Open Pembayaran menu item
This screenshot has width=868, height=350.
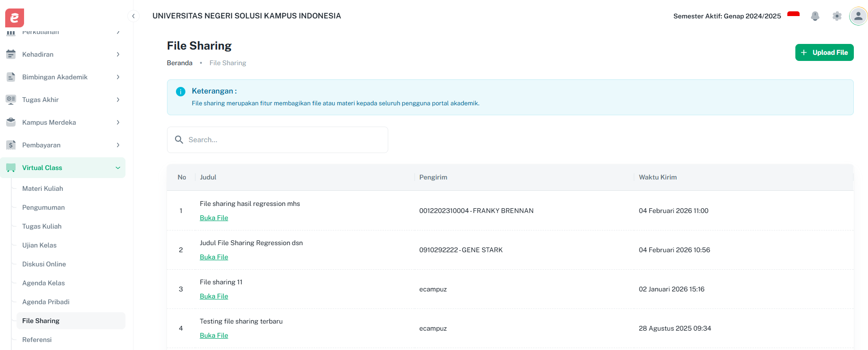(63, 145)
